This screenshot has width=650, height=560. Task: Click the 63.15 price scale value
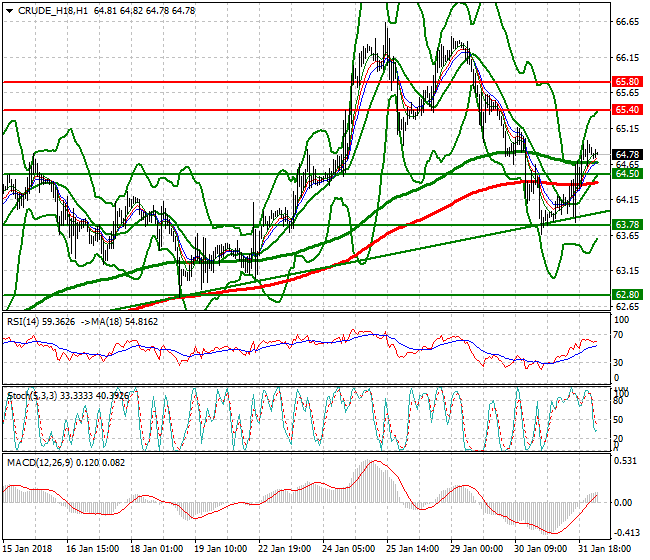(627, 271)
